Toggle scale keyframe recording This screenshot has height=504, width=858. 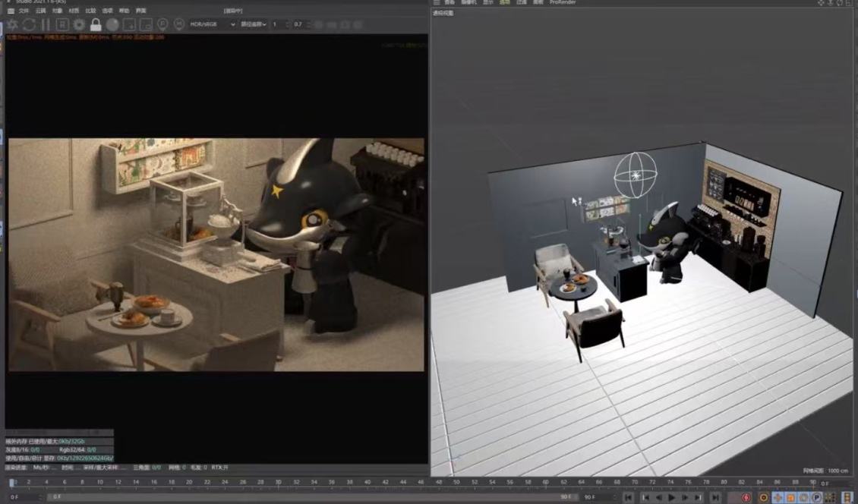tap(790, 497)
